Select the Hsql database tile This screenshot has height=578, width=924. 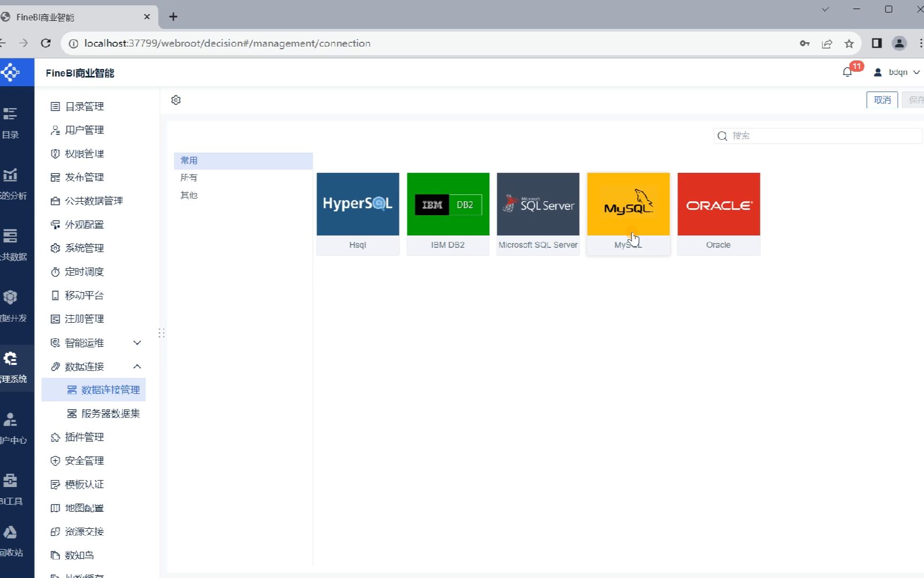358,214
